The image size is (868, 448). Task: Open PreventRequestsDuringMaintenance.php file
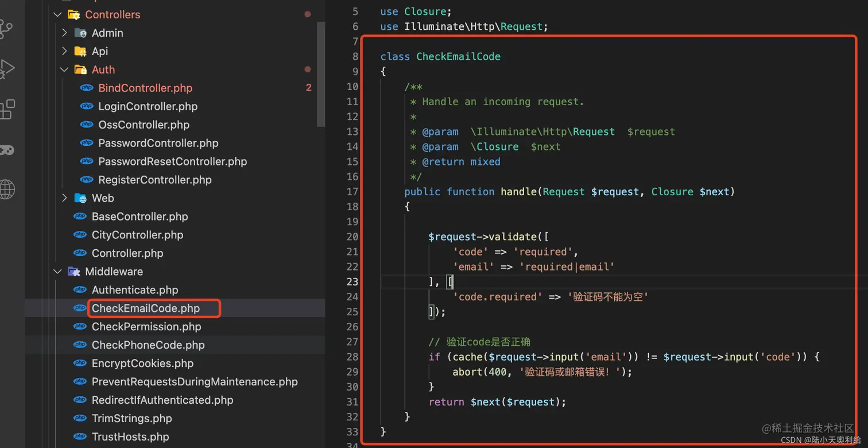pyautogui.click(x=195, y=382)
